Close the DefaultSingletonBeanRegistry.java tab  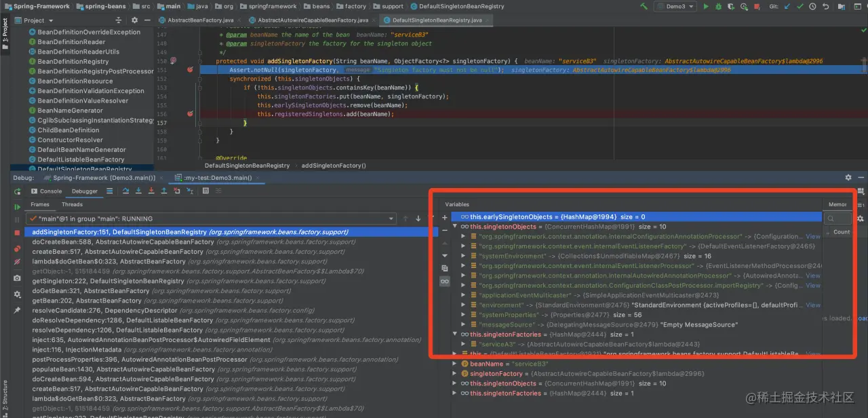[x=488, y=20]
